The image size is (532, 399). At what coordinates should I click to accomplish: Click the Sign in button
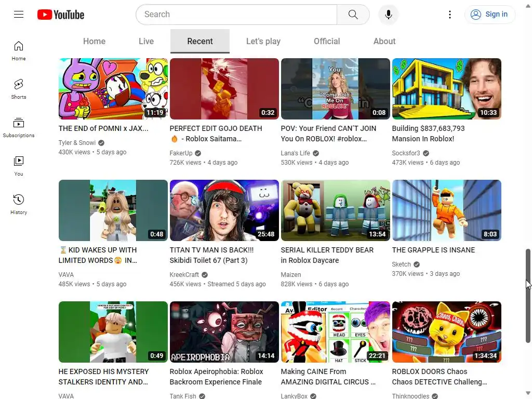click(x=489, y=15)
